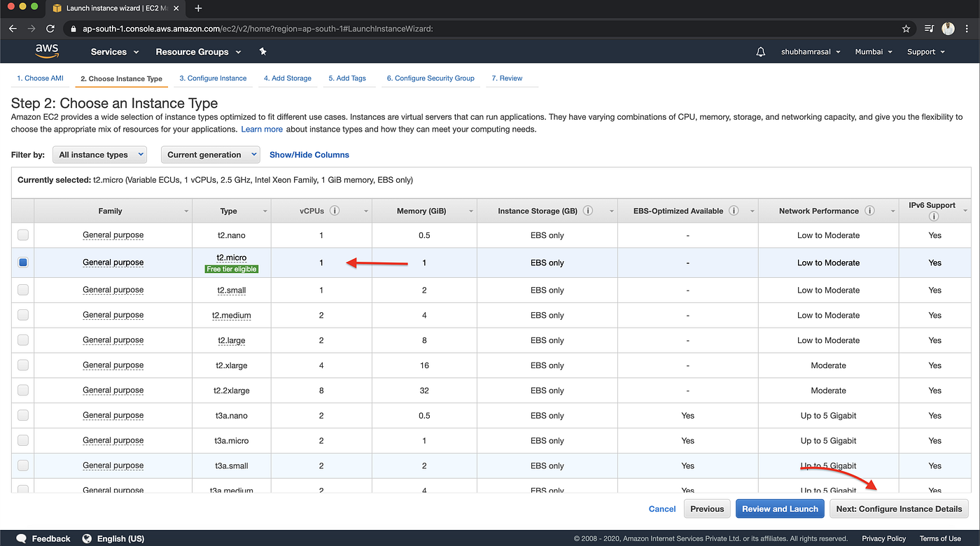Select the t2.xlarge instance checkbox
The height and width of the screenshot is (546, 980).
pyautogui.click(x=23, y=365)
